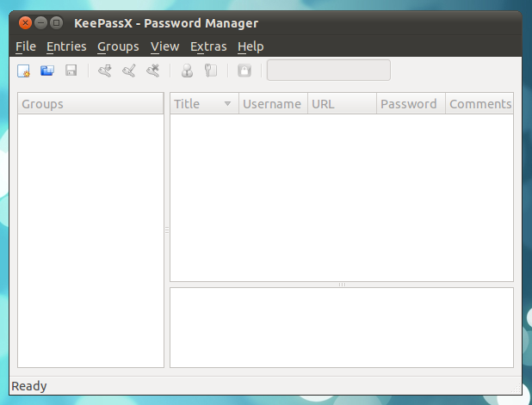532x405 pixels.
Task: Click the Save Database floppy icon
Action: [71, 71]
